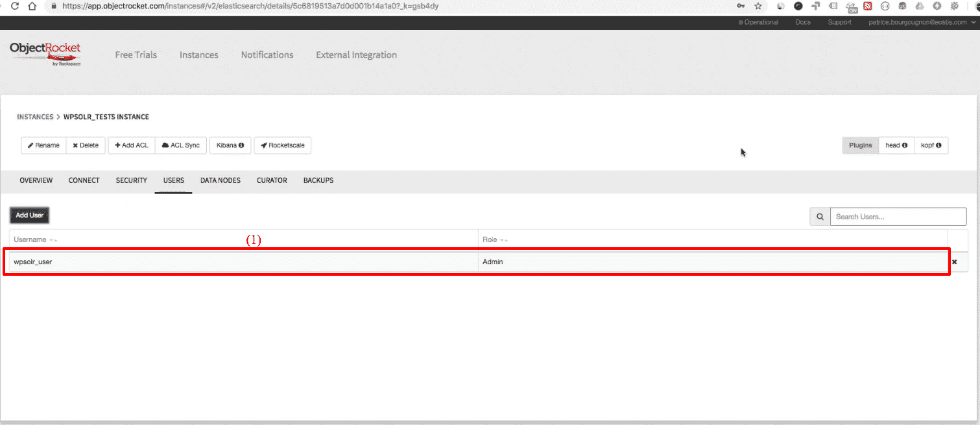Click the Add User button
Screen dimensions: 980x425
(30, 215)
